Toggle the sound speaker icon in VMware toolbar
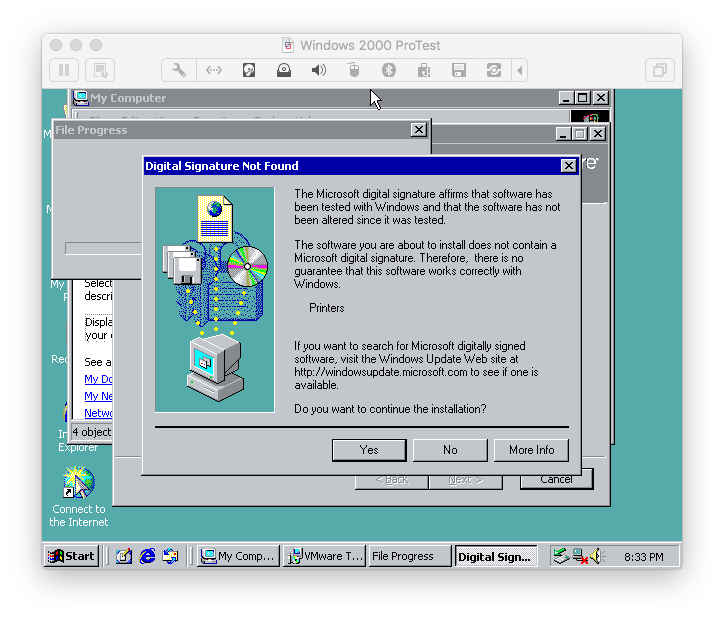Viewport: 724px width, 619px height. point(319,70)
